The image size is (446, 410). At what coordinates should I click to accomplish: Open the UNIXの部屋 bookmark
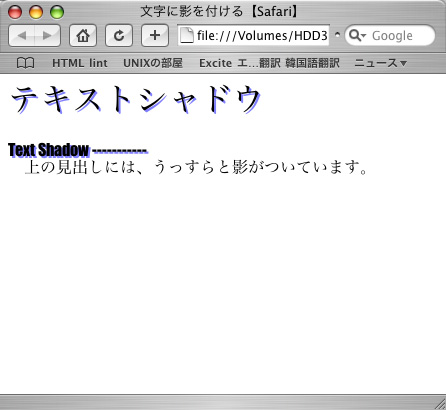pos(153,63)
